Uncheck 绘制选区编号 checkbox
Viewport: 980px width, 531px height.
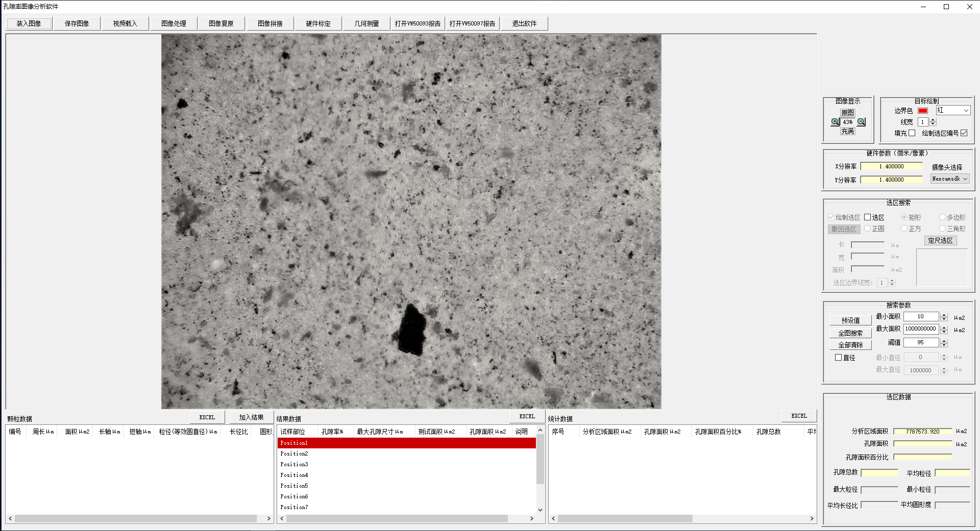pyautogui.click(x=964, y=133)
